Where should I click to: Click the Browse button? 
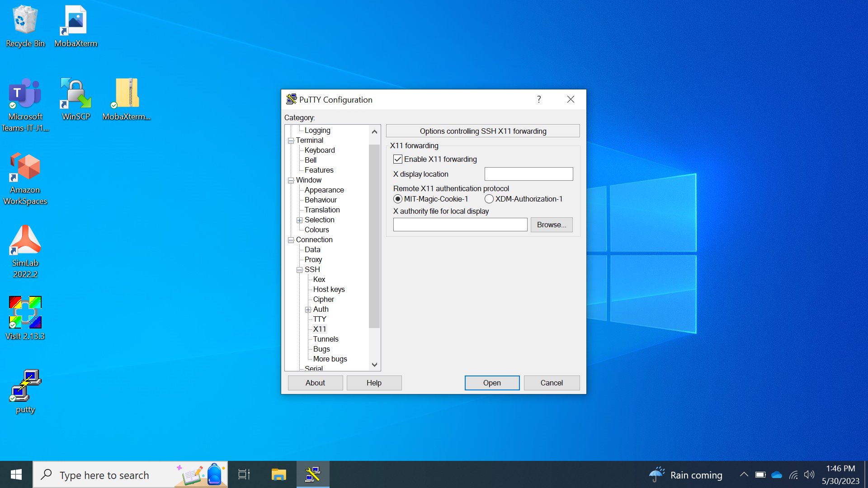(x=551, y=225)
